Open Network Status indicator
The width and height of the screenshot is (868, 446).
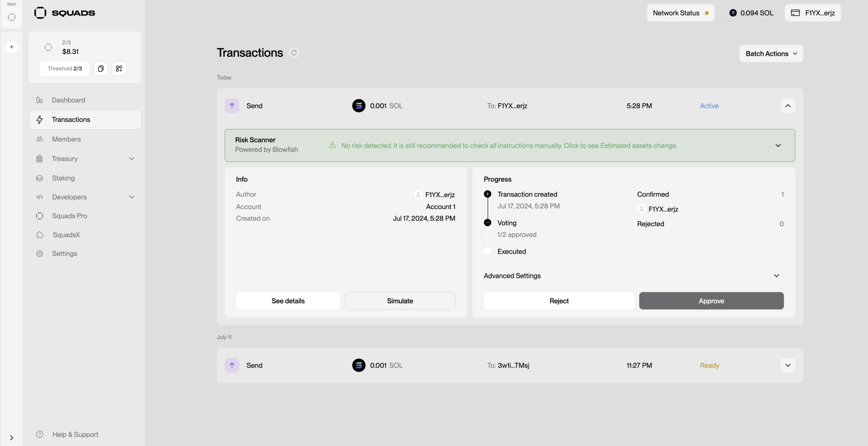click(681, 13)
